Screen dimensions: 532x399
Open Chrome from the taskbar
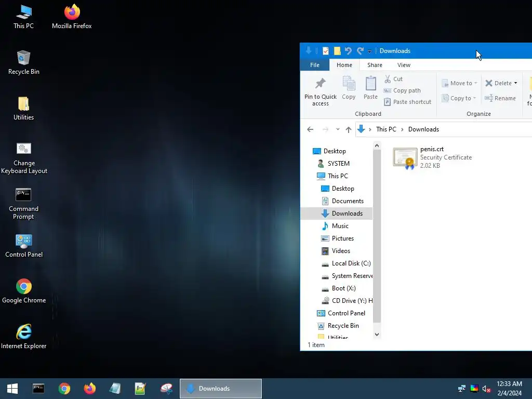pos(64,389)
